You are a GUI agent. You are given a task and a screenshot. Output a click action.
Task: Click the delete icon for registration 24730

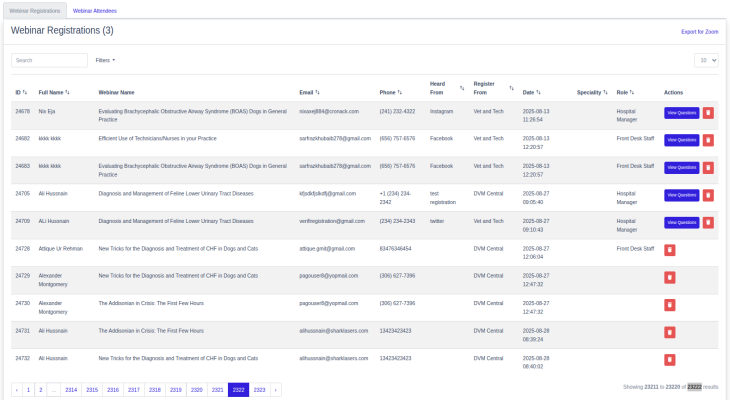pyautogui.click(x=669, y=304)
